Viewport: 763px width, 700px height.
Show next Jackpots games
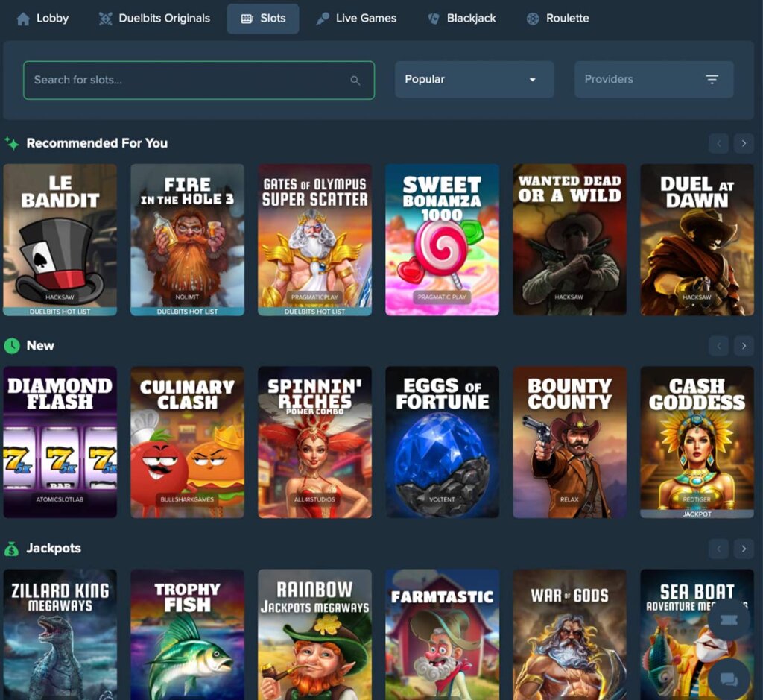coord(744,549)
